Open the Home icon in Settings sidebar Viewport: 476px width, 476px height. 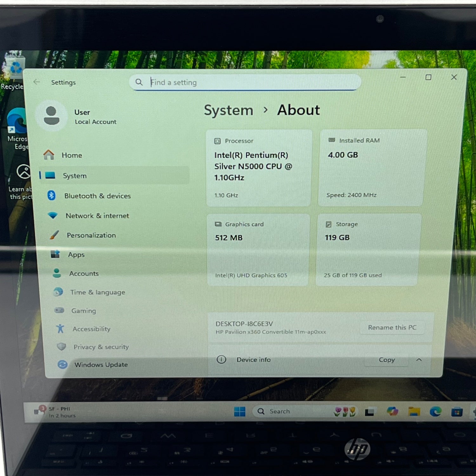click(x=49, y=155)
